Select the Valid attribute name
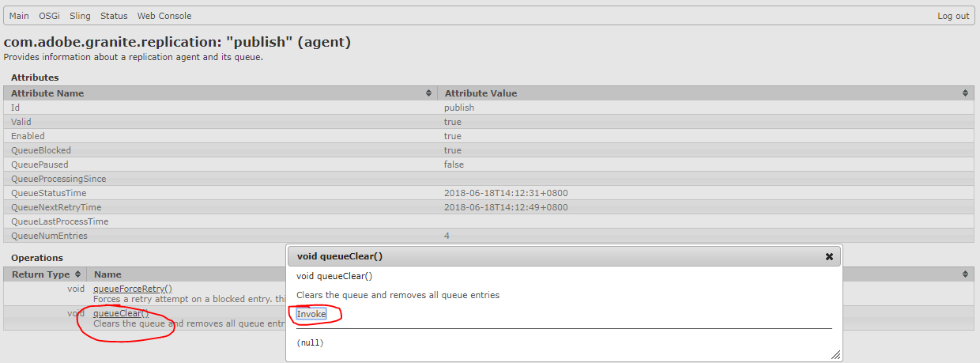This screenshot has width=980, height=363. pyautogui.click(x=21, y=122)
